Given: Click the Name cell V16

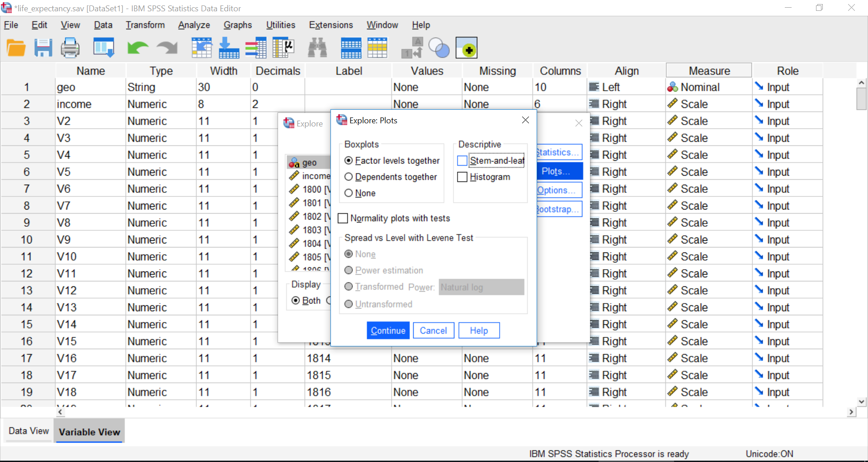Looking at the screenshot, I should pos(90,358).
